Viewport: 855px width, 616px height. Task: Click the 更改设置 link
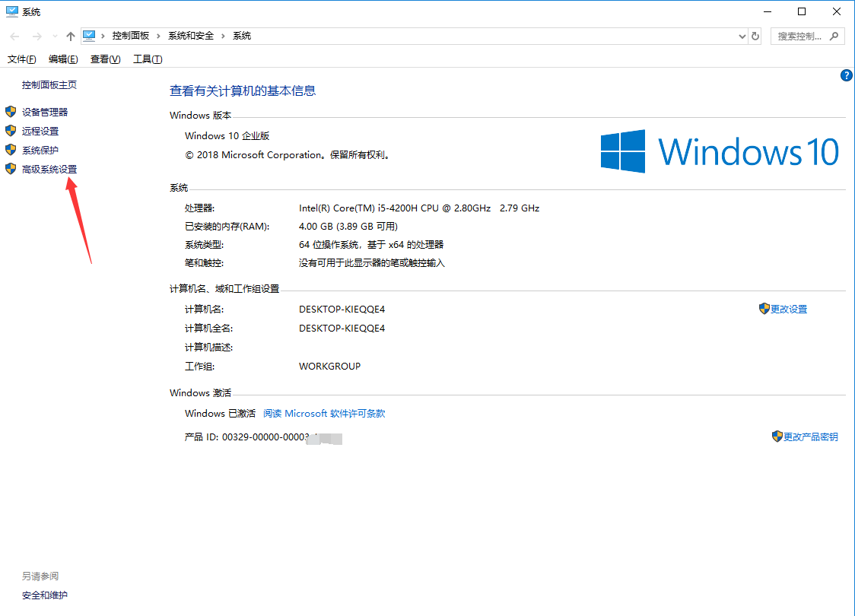pyautogui.click(x=788, y=309)
